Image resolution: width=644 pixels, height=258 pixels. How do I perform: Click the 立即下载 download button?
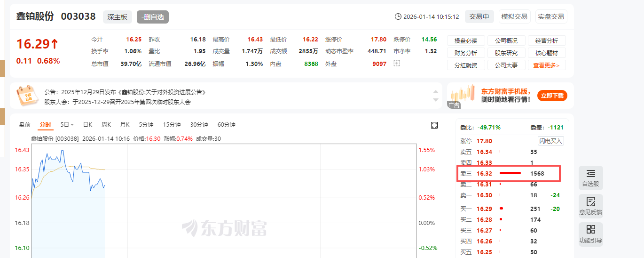coord(552,96)
